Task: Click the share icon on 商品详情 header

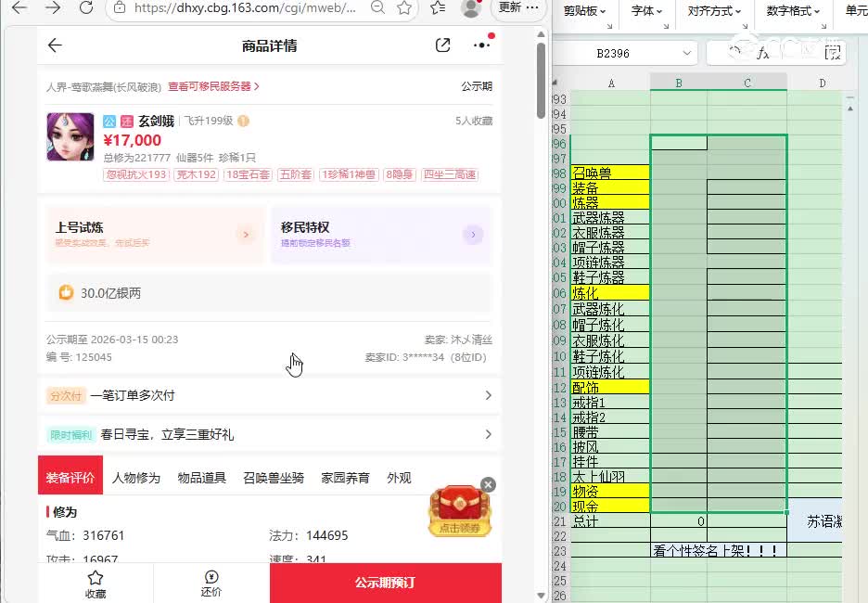Action: 442,45
